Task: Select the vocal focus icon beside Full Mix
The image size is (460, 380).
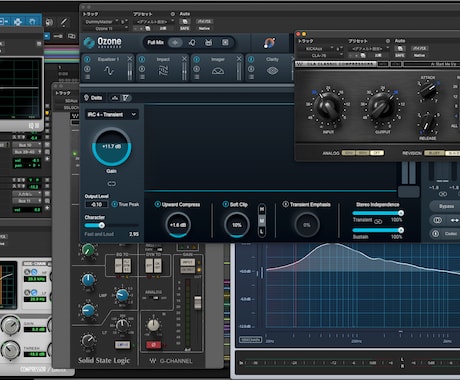Action: click(x=192, y=43)
